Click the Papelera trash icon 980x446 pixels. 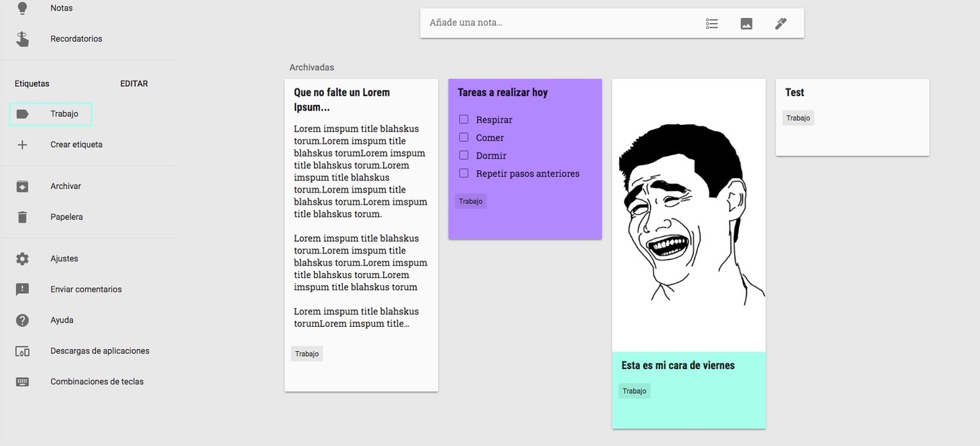22,217
